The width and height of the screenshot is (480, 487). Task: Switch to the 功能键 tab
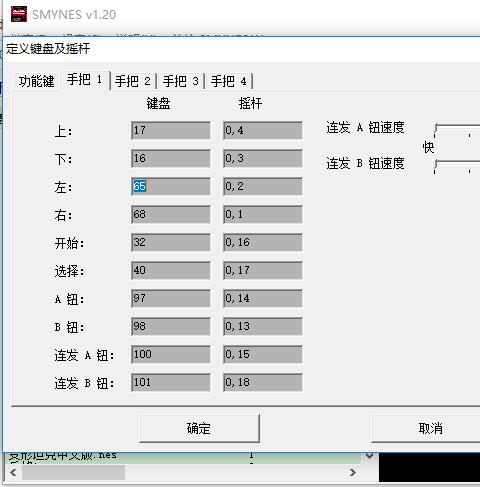click(x=37, y=81)
